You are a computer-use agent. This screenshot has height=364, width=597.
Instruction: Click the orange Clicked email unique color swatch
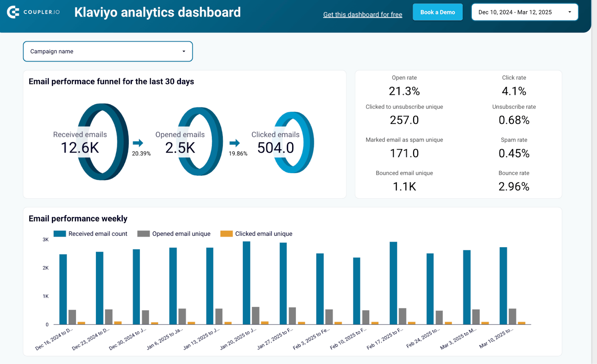click(227, 233)
